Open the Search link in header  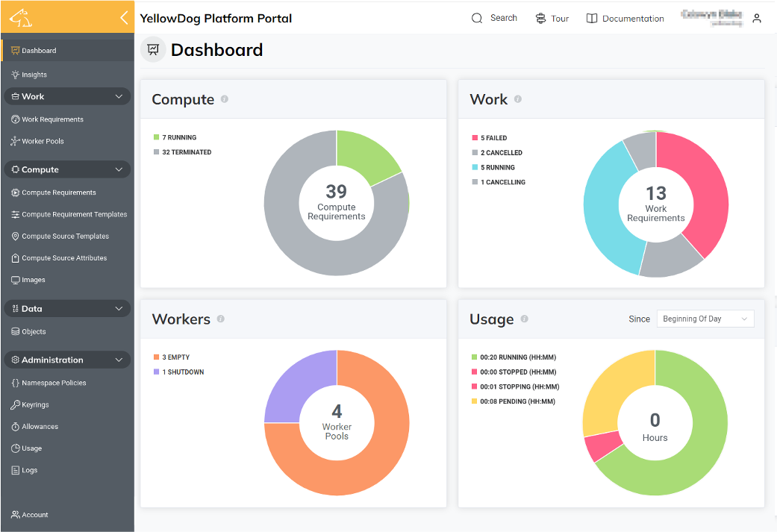tap(504, 18)
